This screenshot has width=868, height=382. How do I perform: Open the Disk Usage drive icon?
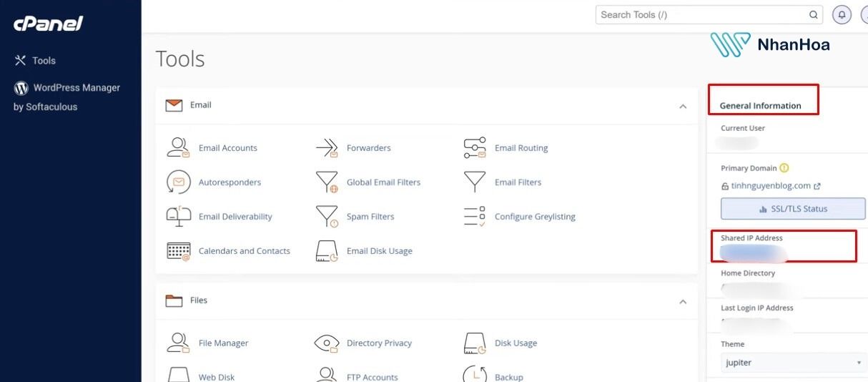tap(475, 343)
